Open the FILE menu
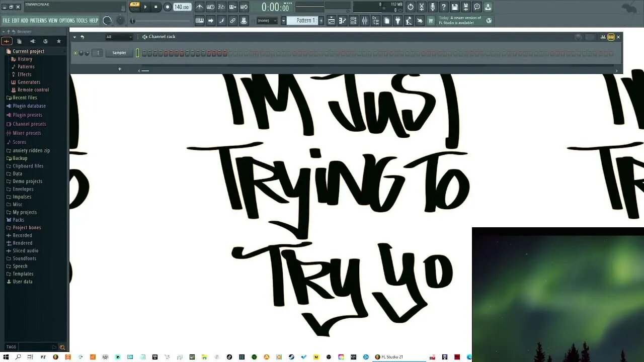644x362 pixels. [6, 21]
